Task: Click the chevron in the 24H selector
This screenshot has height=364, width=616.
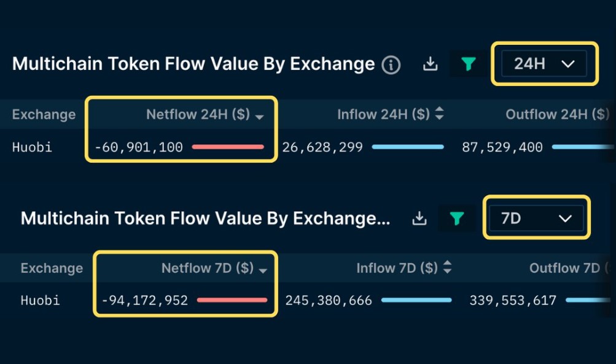Action: point(568,64)
